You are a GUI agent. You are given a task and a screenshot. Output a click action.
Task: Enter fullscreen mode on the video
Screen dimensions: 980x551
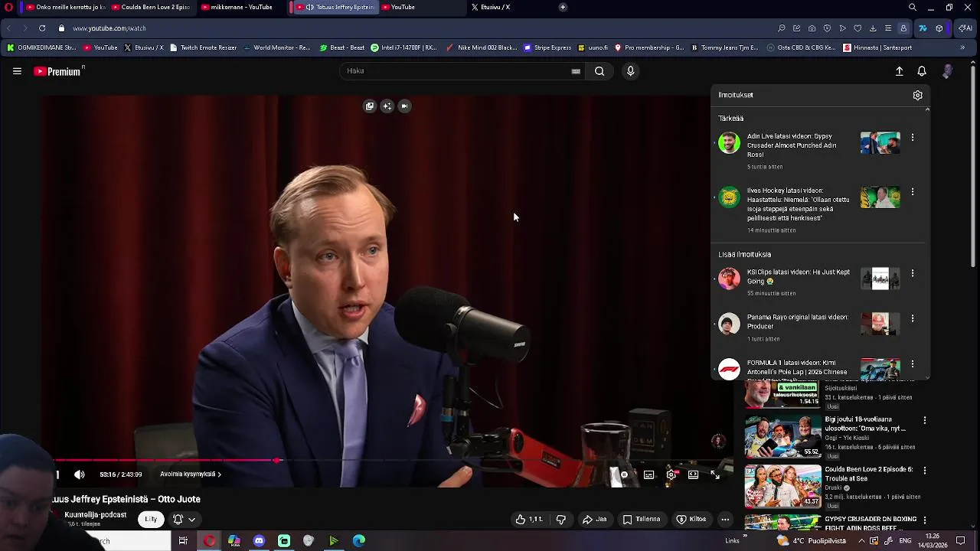coord(714,474)
